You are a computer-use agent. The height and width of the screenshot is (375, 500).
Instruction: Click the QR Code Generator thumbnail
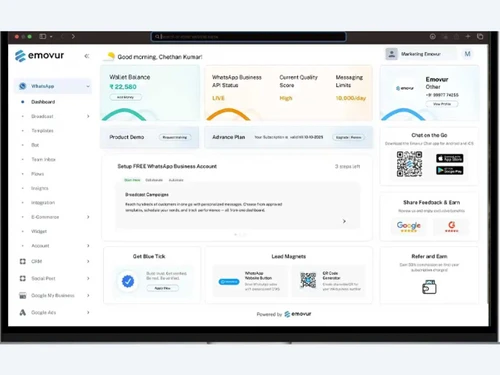(x=308, y=280)
